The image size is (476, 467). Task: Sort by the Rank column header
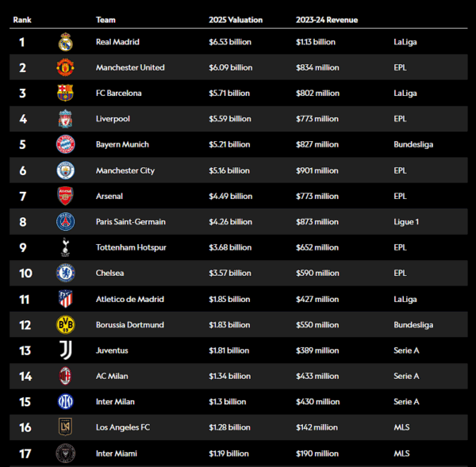coord(22,20)
